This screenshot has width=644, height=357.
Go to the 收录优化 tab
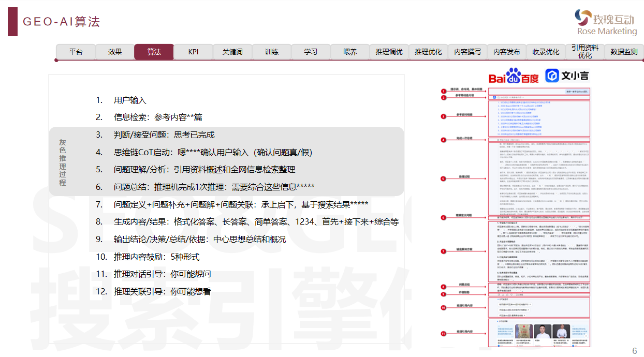click(x=546, y=52)
